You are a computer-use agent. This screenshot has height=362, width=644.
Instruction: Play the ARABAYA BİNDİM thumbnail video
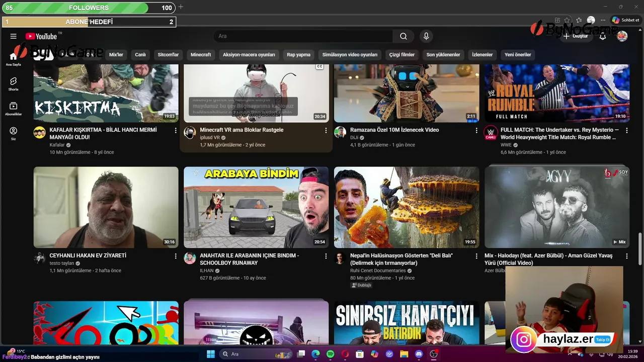tap(256, 207)
